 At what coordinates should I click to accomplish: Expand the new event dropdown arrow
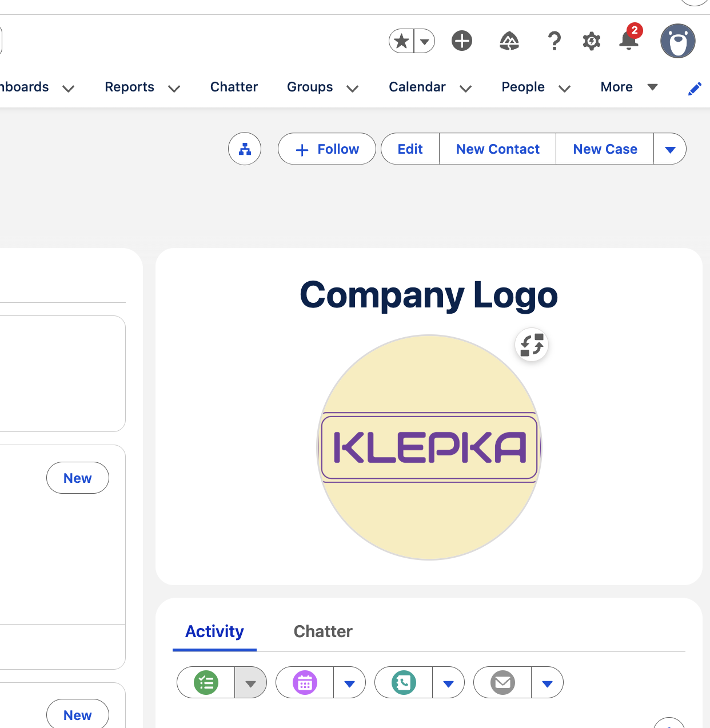(350, 683)
